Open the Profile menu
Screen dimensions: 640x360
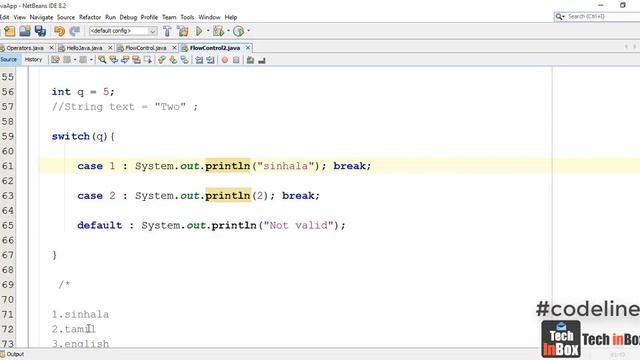(x=149, y=17)
